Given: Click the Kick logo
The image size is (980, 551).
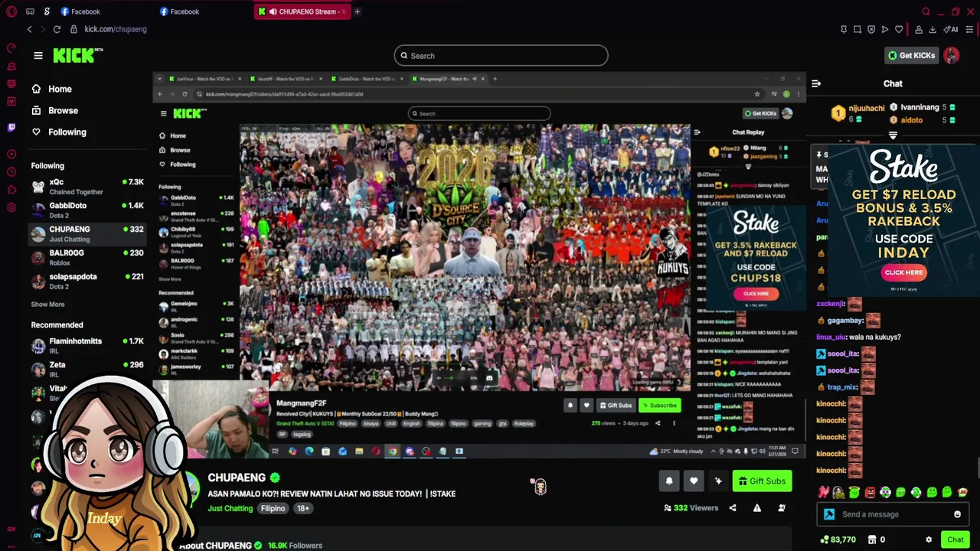Looking at the screenshot, I should pos(77,55).
